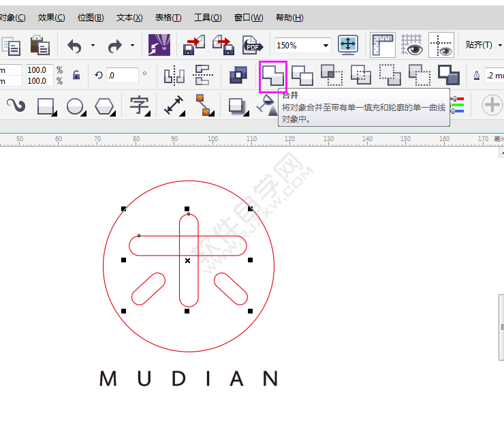The width and height of the screenshot is (504, 428).
Task: Open the 对象(C) menu
Action: click(x=12, y=17)
